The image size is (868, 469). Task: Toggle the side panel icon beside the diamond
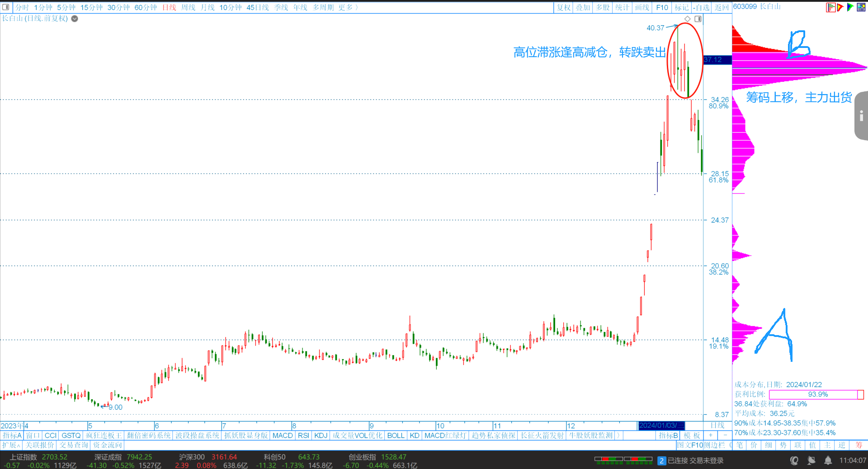[x=698, y=19]
